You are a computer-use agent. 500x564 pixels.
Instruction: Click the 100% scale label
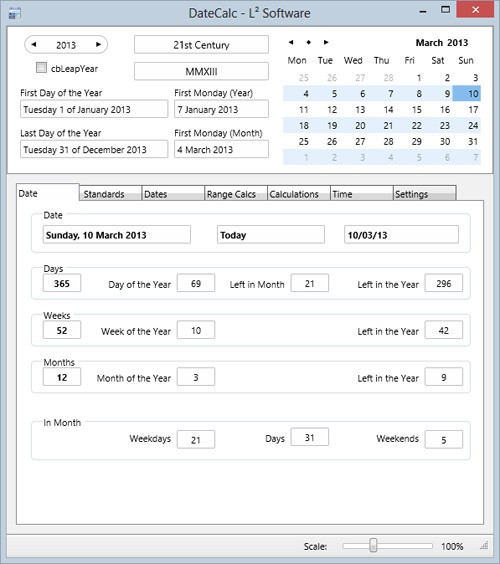pos(452,546)
